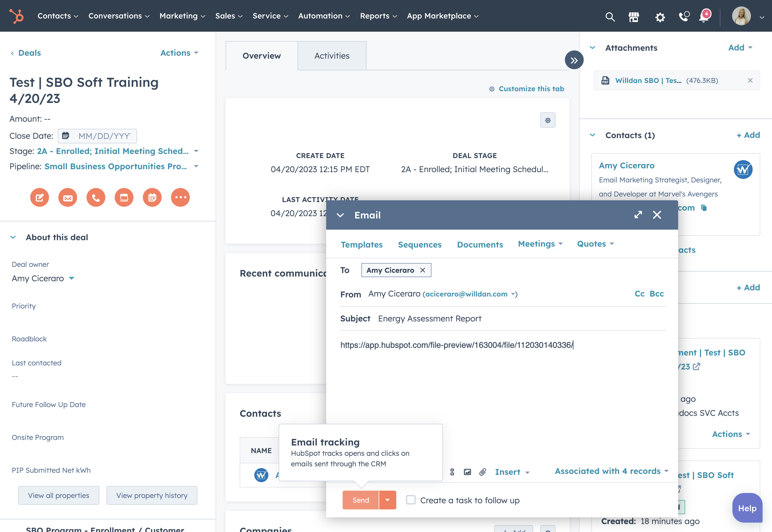Open the Quotes dropdown in email

(x=595, y=244)
